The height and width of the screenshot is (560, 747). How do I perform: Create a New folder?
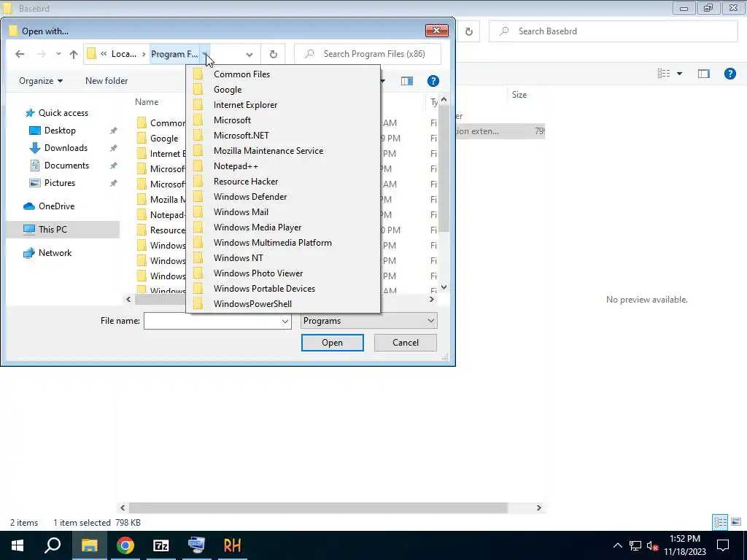coord(107,81)
